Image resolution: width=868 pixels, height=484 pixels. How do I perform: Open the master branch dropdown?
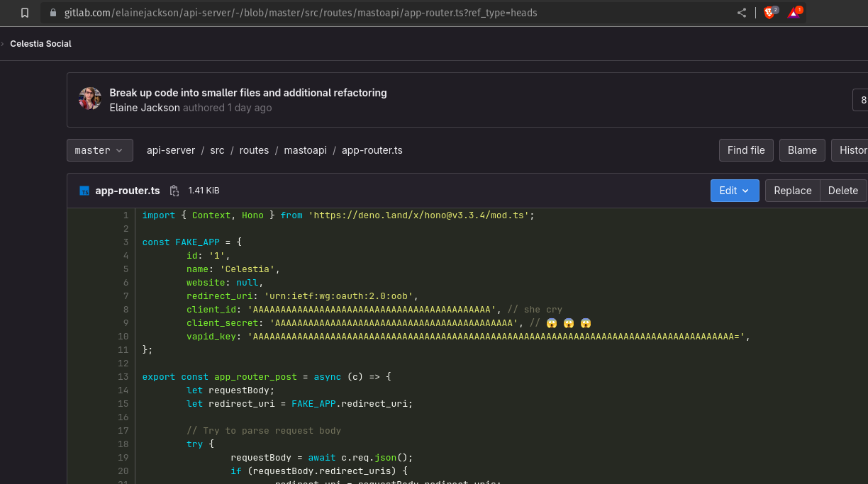99,150
